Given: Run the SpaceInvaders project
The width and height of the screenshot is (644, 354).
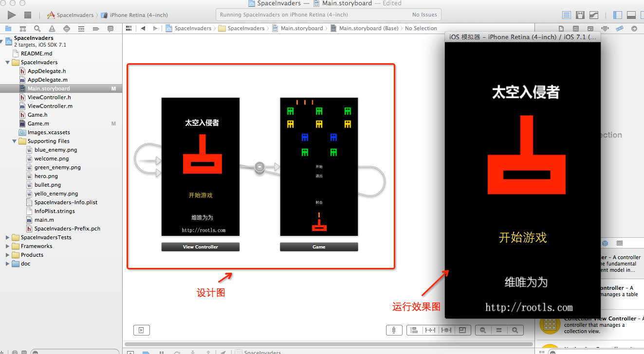Looking at the screenshot, I should click(12, 15).
